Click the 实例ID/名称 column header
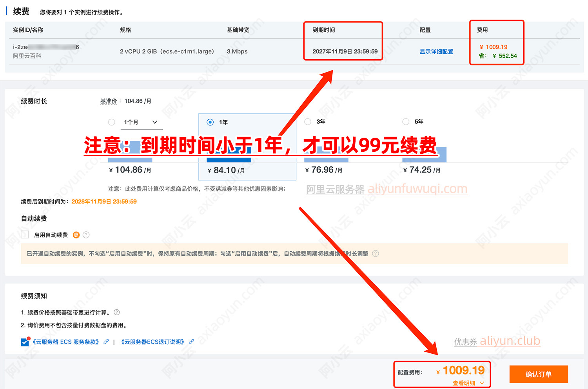588x389 pixels. (28, 30)
